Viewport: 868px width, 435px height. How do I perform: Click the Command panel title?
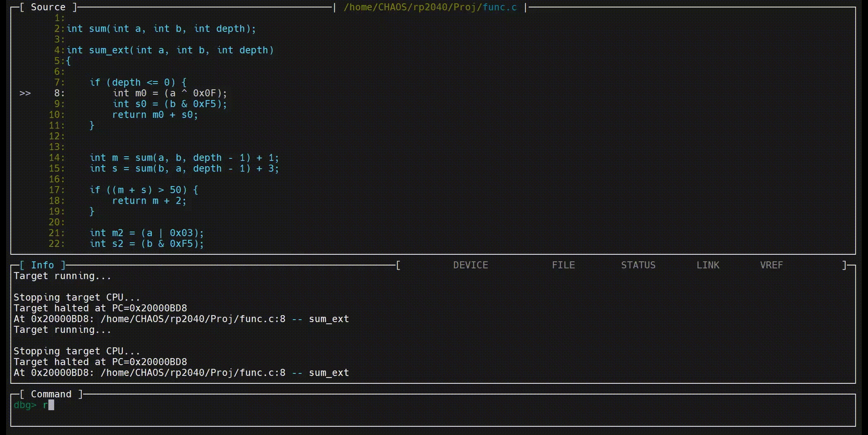coord(51,394)
